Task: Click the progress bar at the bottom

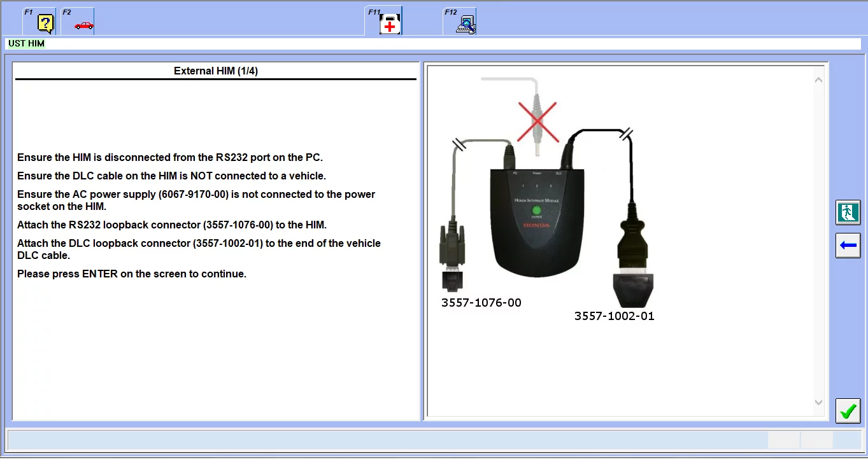Action: [382, 440]
